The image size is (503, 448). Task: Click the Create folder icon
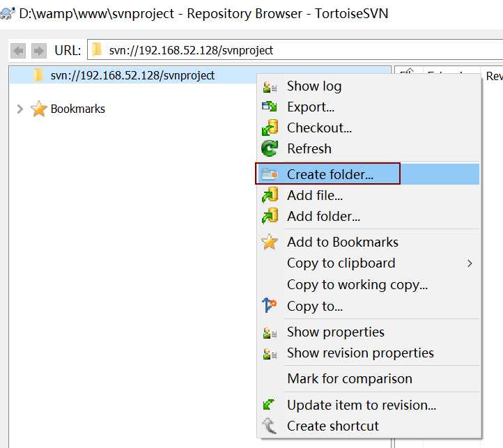pos(270,174)
